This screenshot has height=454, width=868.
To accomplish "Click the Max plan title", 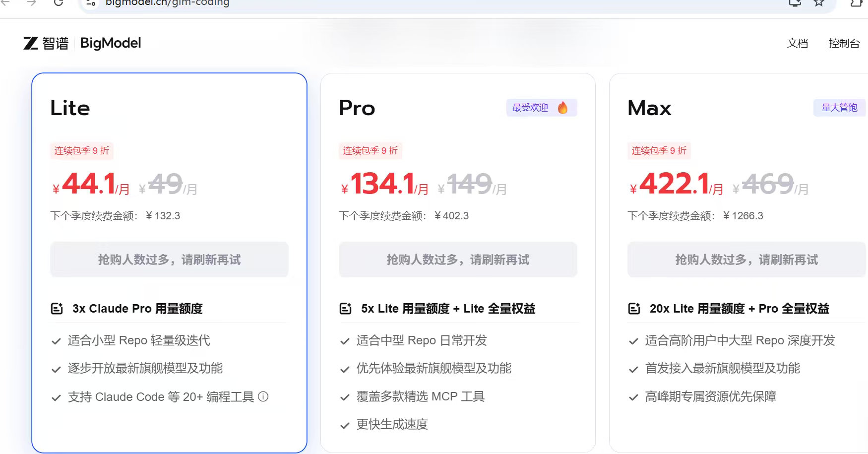I will [649, 108].
